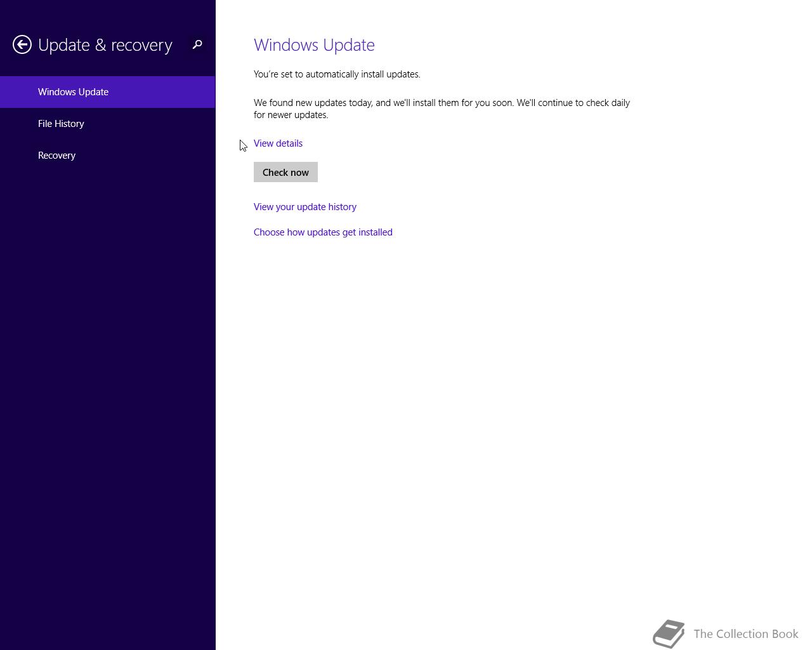
Task: Open Choose how updates get installed
Action: [x=323, y=232]
